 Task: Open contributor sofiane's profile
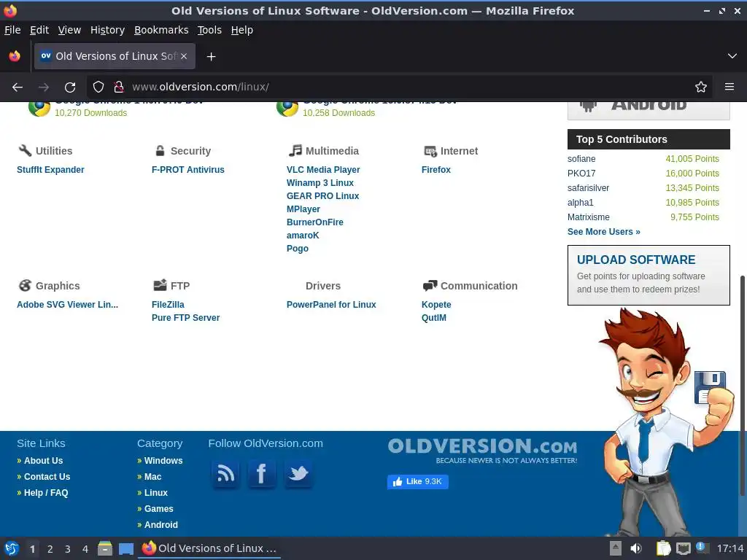point(581,158)
